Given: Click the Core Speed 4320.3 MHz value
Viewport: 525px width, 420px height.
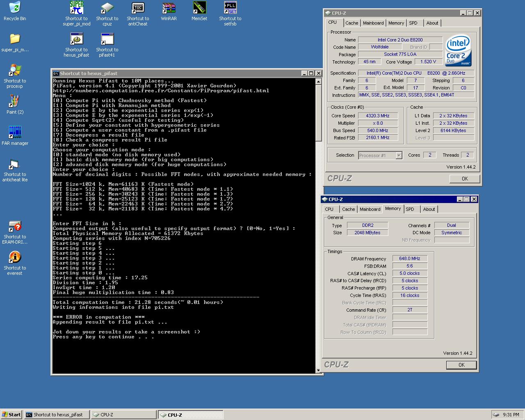Looking at the screenshot, I should pyautogui.click(x=378, y=116).
